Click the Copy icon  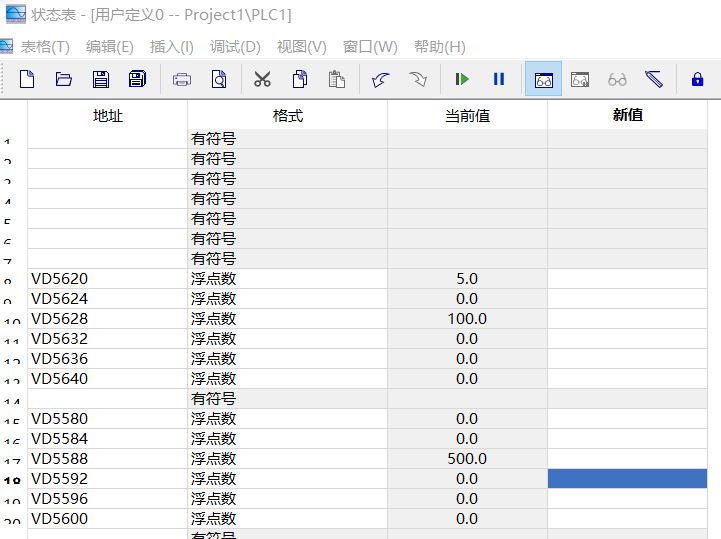[300, 79]
